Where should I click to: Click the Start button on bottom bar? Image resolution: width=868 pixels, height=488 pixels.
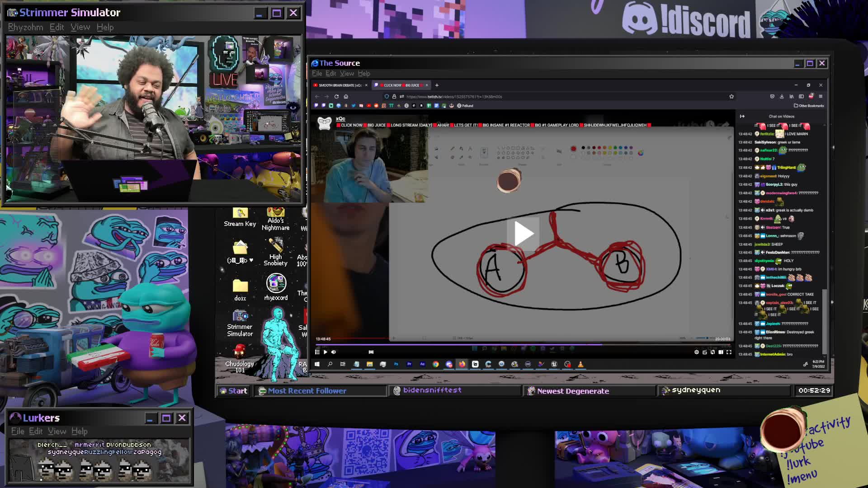233,391
